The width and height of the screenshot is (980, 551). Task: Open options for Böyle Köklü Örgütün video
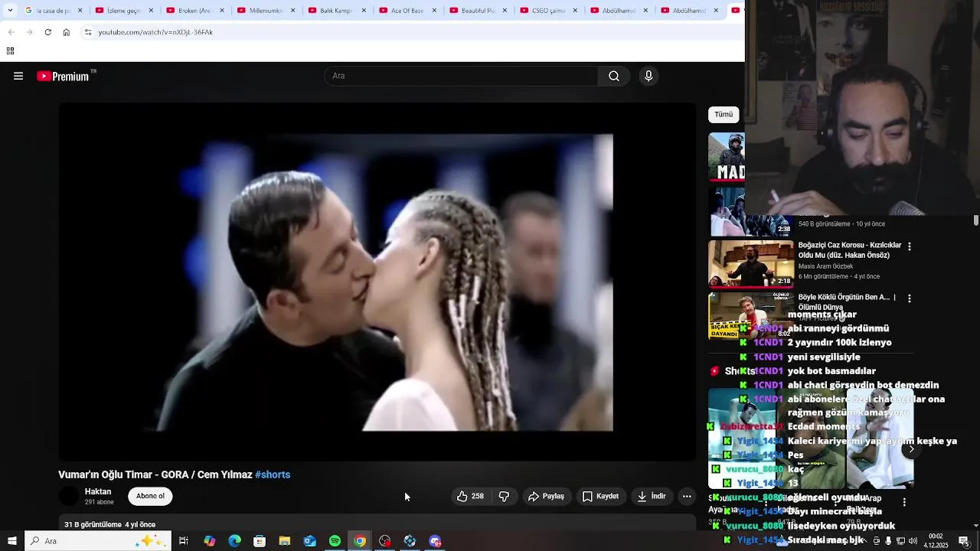point(910,298)
